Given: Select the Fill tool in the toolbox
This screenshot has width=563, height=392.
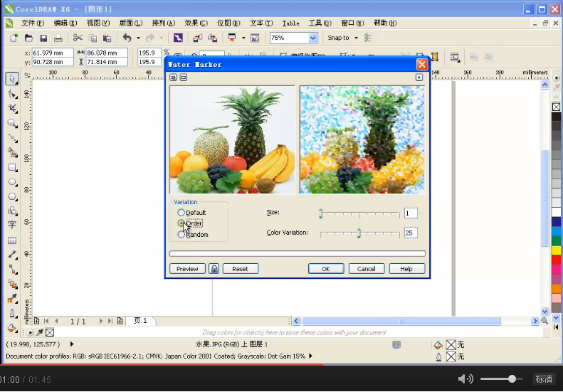Looking at the screenshot, I should (x=12, y=328).
